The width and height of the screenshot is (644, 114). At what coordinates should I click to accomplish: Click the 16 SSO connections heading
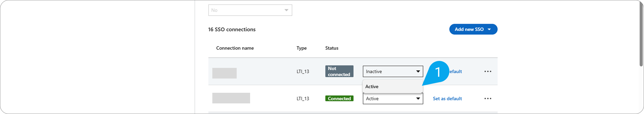pyautogui.click(x=232, y=30)
